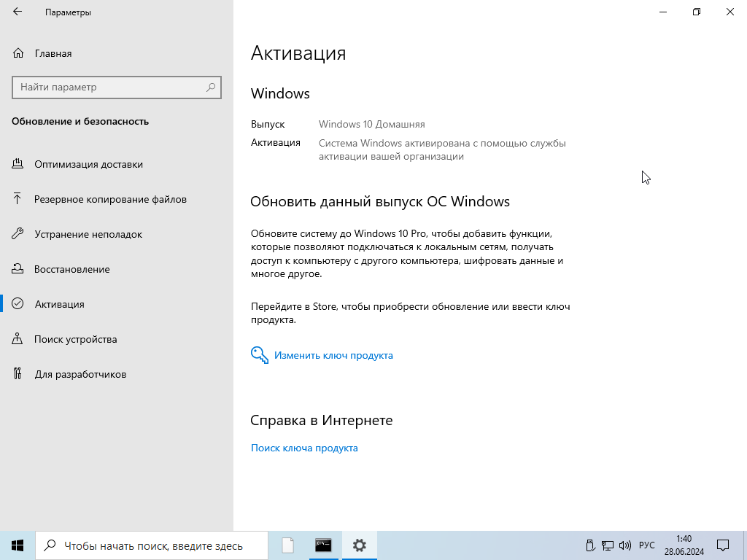Open Поиск ключа продукта help link

pyautogui.click(x=304, y=448)
